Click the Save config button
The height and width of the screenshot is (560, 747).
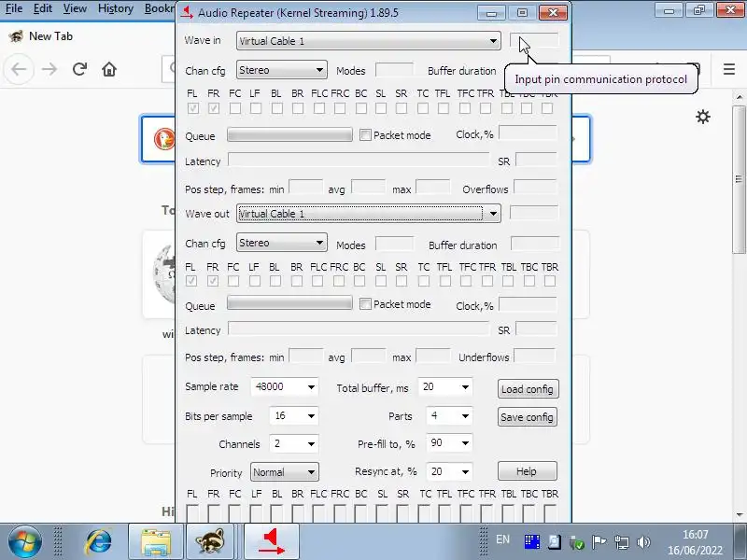528,417
